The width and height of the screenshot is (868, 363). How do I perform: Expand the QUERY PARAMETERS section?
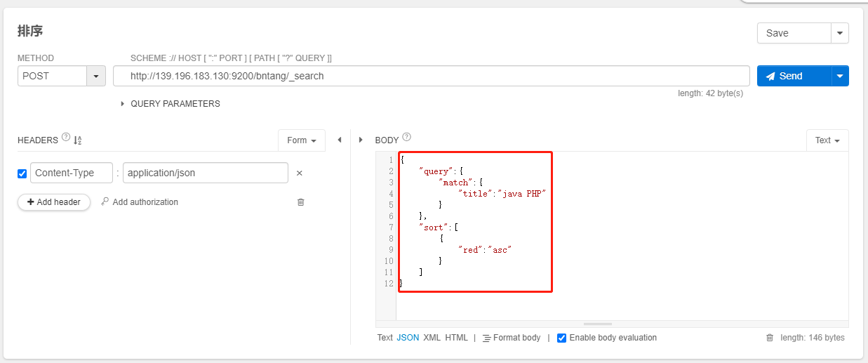click(x=171, y=104)
